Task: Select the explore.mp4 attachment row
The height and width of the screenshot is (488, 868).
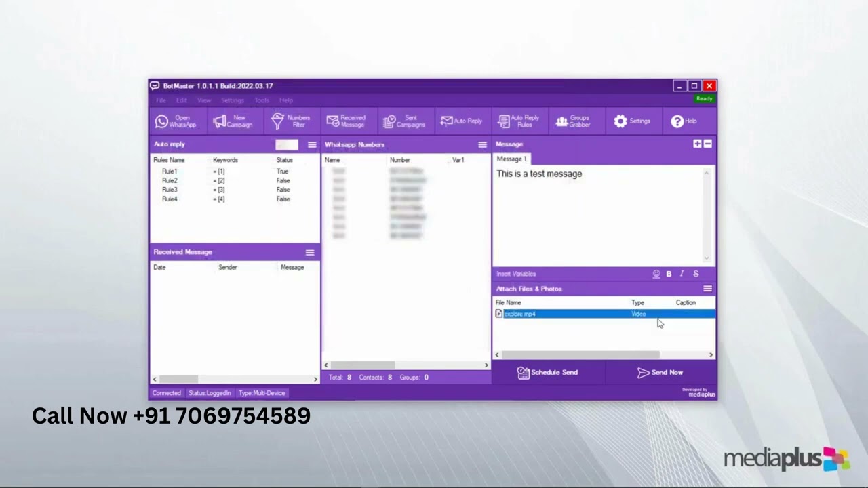Action: [604, 314]
